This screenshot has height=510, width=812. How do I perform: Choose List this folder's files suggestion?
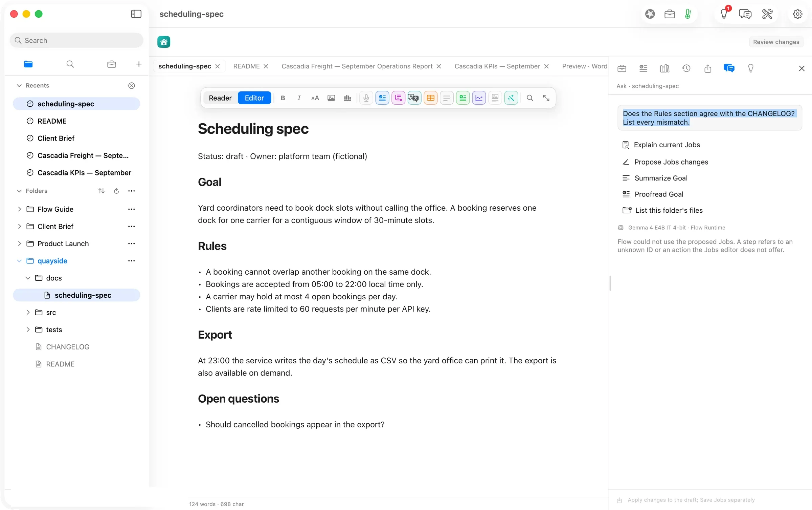pyautogui.click(x=662, y=210)
